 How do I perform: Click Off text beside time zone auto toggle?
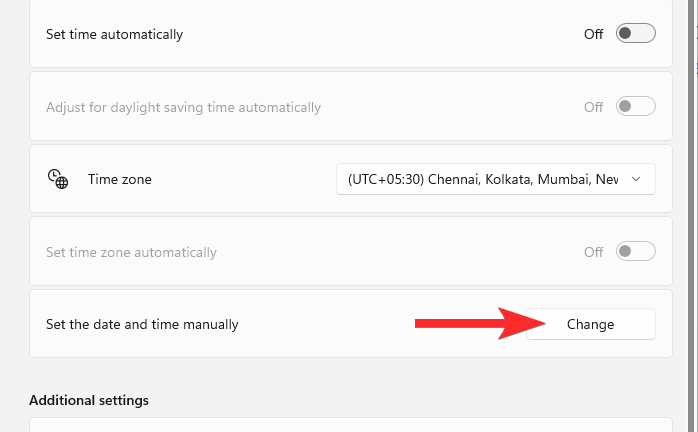(x=594, y=252)
